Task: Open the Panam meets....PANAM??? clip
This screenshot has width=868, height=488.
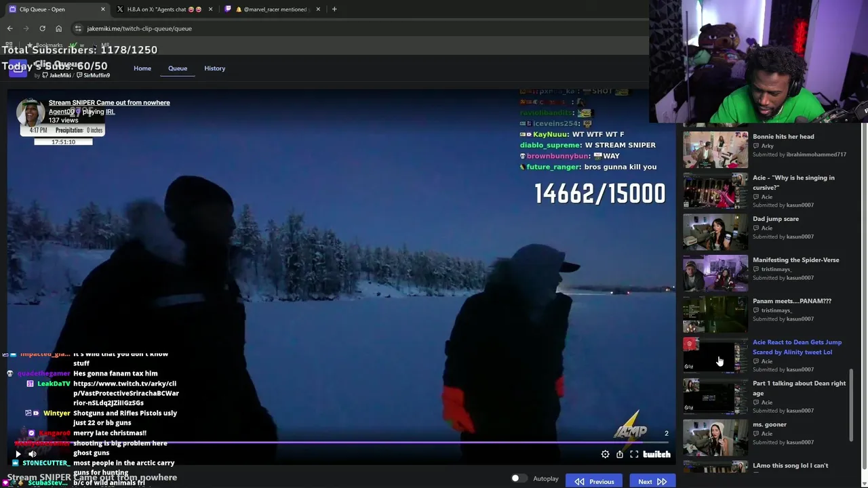Action: coord(791,301)
